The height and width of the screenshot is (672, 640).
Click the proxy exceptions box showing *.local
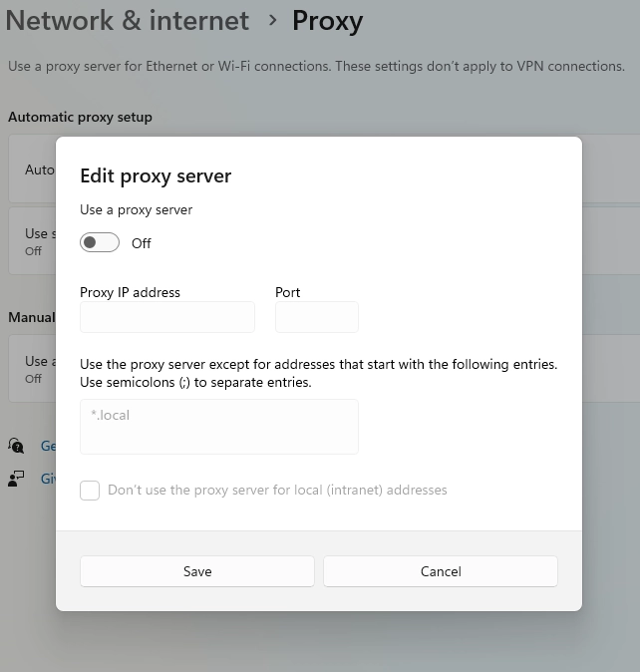[218, 427]
